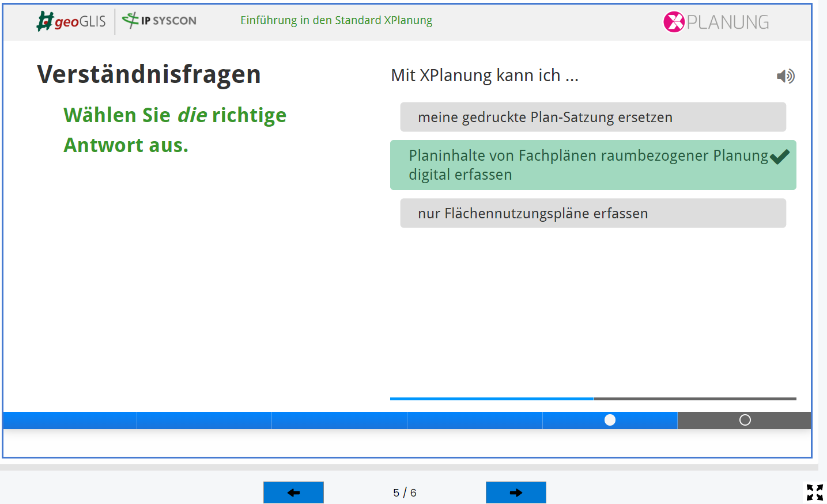Jump to the third progress bar segment
Viewport: 827px width, 504px height.
pyautogui.click(x=339, y=420)
